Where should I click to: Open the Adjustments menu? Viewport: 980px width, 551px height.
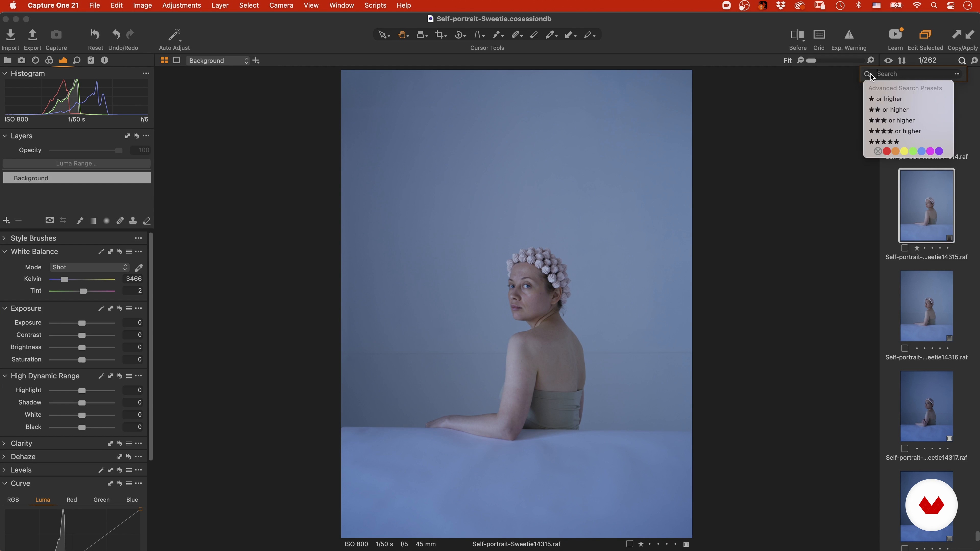181,5
